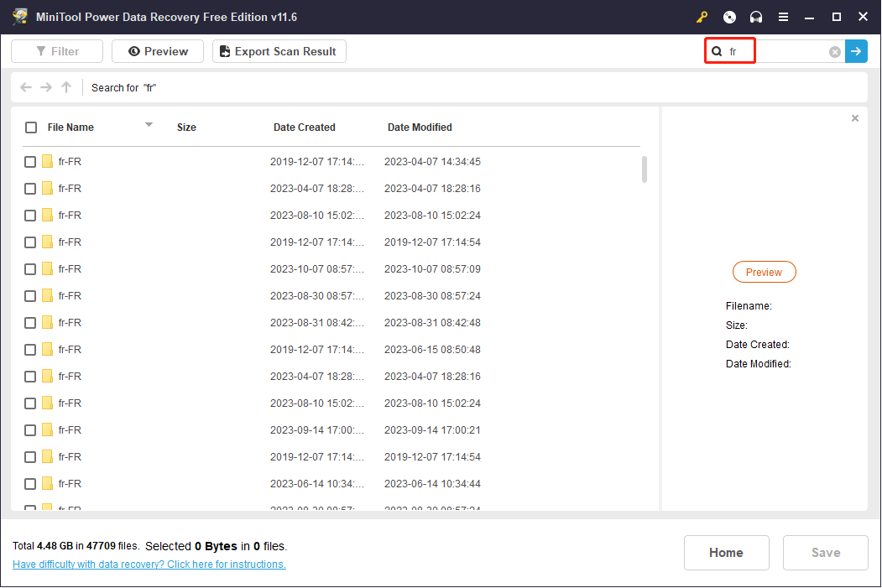Click the headphones support icon
This screenshot has width=882, height=588.
click(756, 17)
